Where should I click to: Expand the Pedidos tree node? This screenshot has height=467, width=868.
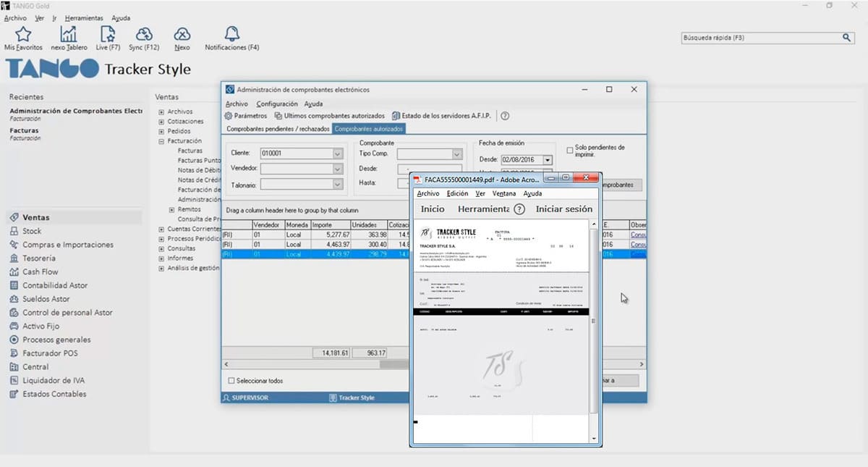(161, 131)
